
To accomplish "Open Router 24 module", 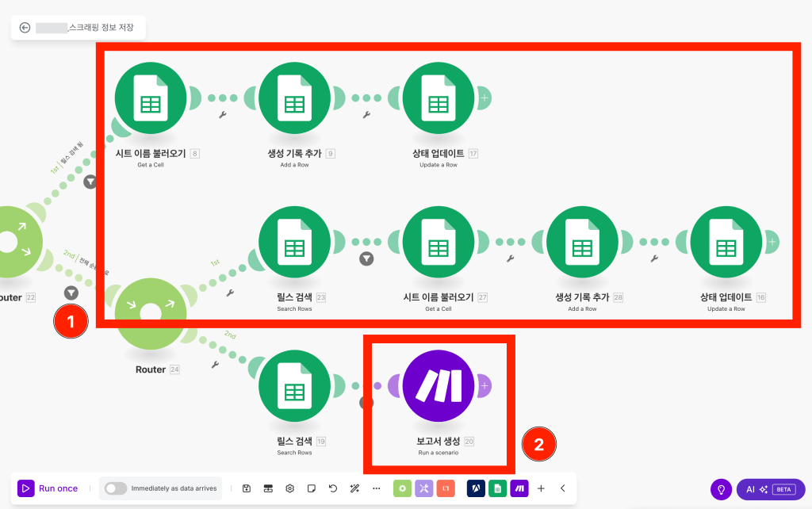I will pos(151,313).
